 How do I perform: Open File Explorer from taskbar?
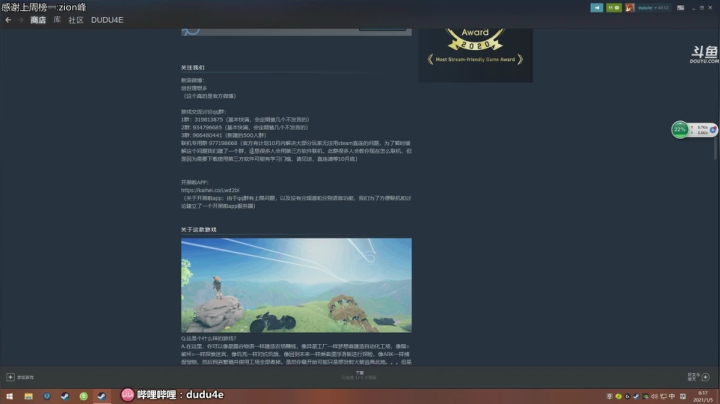pyautogui.click(x=28, y=396)
